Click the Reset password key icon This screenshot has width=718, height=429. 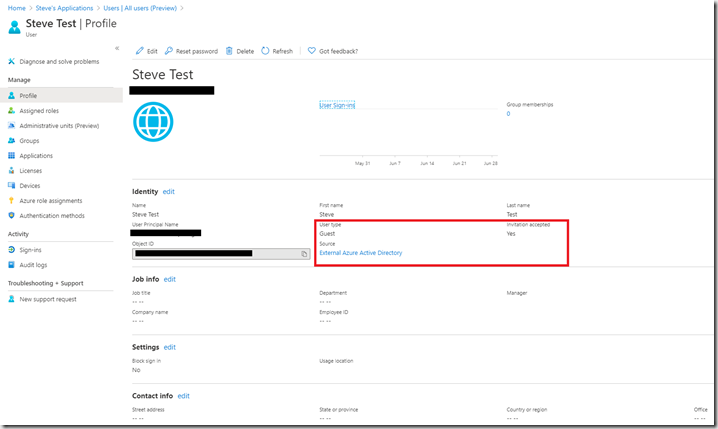click(x=169, y=51)
